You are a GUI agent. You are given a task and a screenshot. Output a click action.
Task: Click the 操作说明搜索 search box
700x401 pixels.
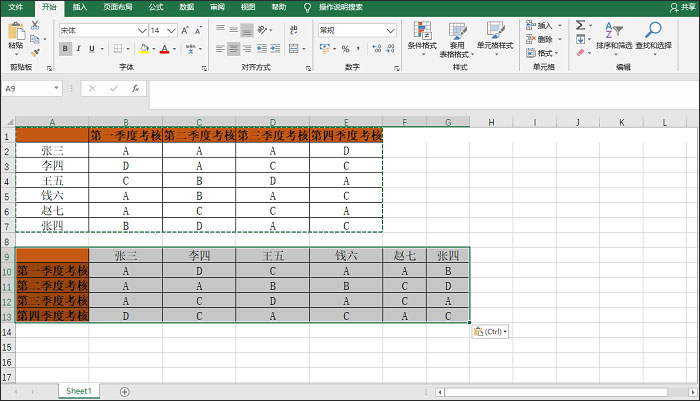pyautogui.click(x=341, y=7)
